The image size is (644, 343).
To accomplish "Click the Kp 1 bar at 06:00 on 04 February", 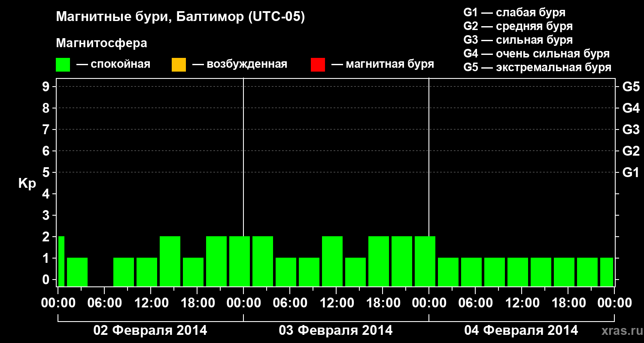I will pyautogui.click(x=471, y=272).
